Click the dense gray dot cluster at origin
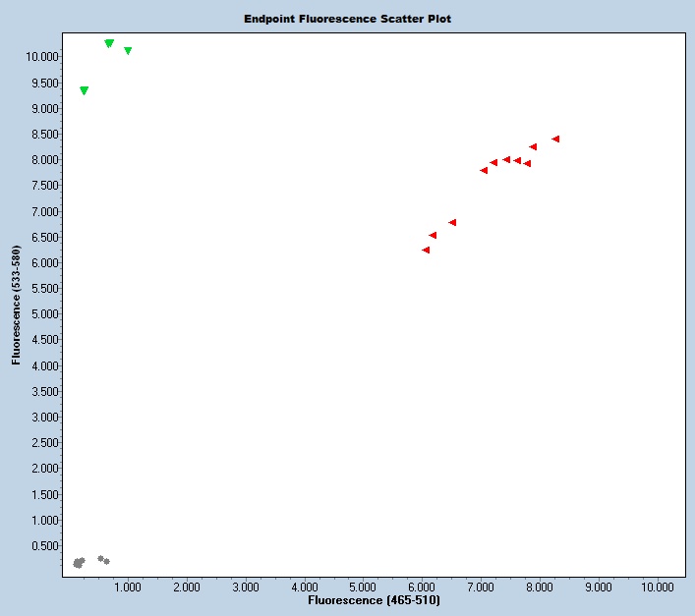695x616 pixels. coord(79,563)
